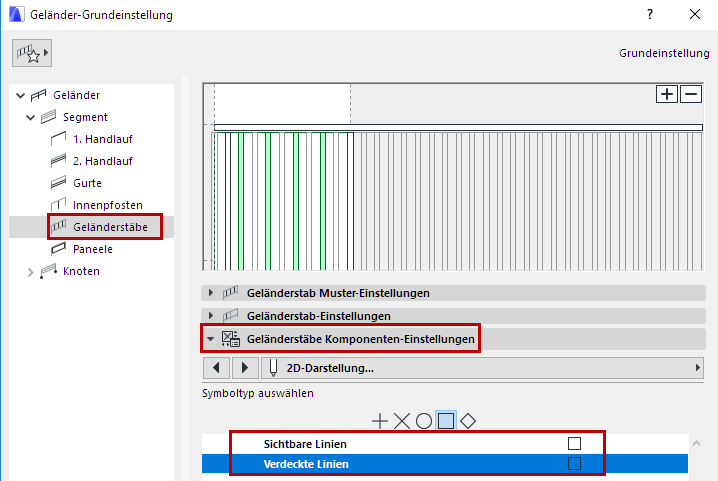Toggle the Verdeckte Linien checkbox
718x481 pixels.
(x=574, y=464)
